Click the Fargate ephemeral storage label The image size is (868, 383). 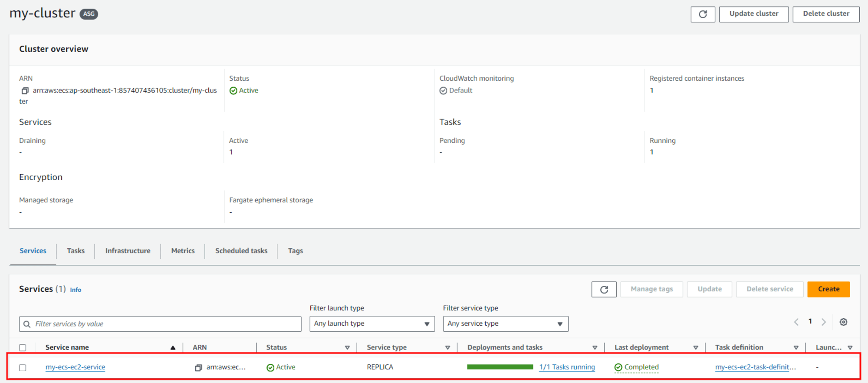pyautogui.click(x=271, y=200)
